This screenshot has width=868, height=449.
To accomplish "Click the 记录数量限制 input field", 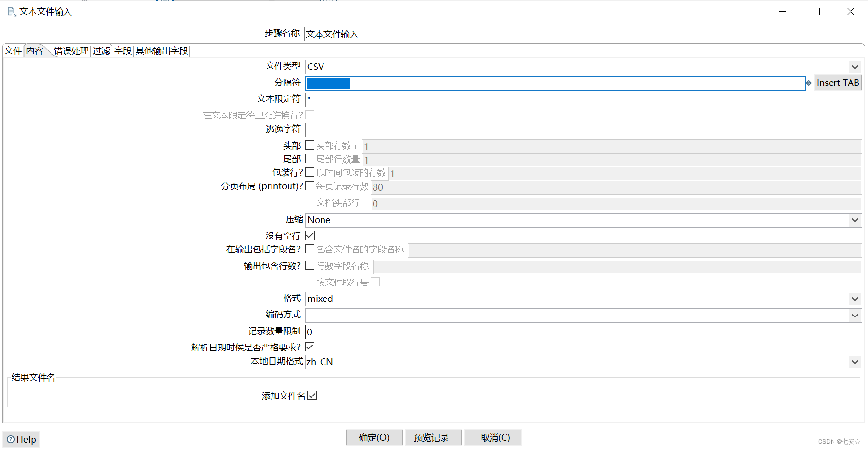I will click(486, 332).
